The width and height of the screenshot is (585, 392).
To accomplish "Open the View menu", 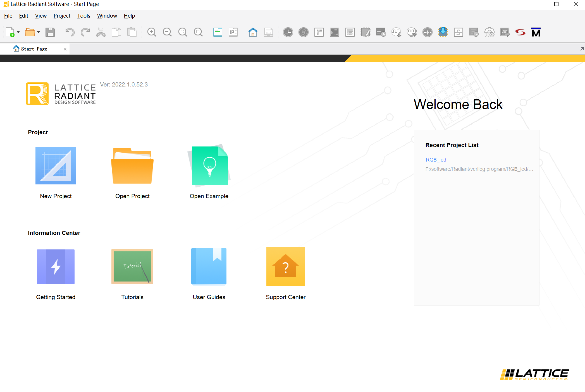I will pyautogui.click(x=41, y=16).
